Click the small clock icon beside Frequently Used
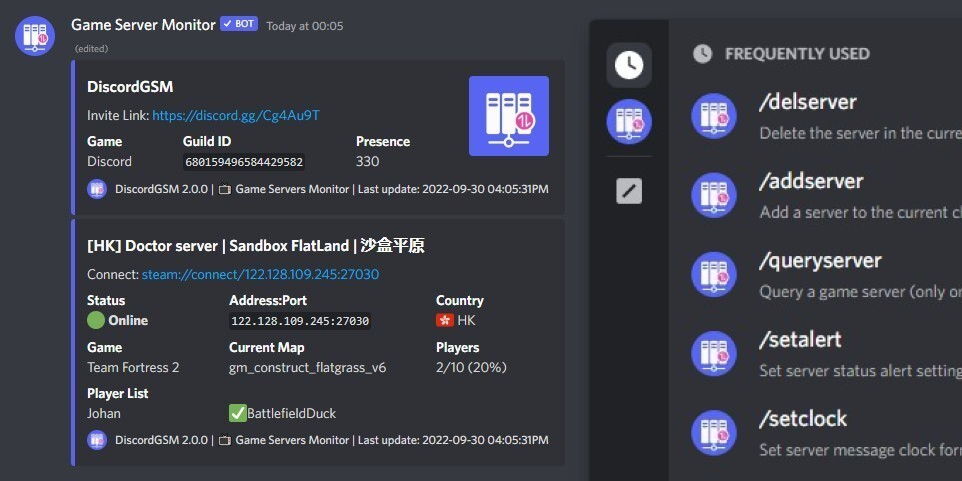962x481 pixels. tap(702, 54)
